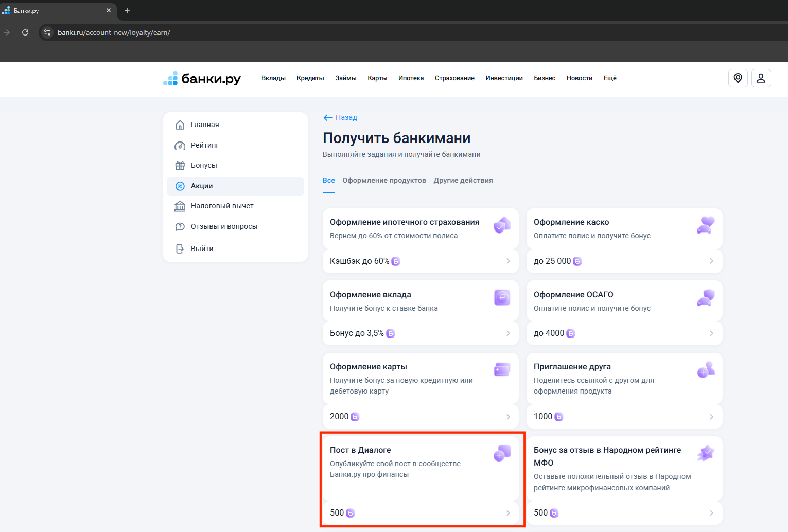Click the ruble icon on Оформление вклада card
The image size is (788, 532).
pos(502,297)
